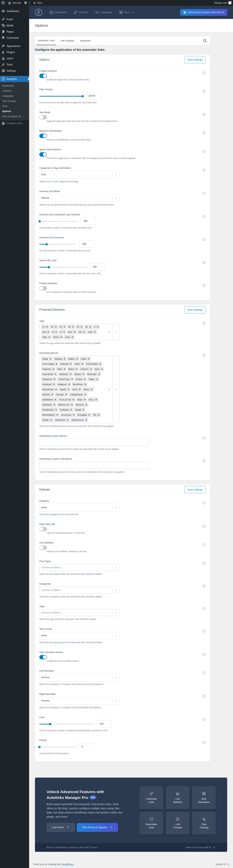Expand the Categories & Tags Verification dropdown

(x=79, y=175)
